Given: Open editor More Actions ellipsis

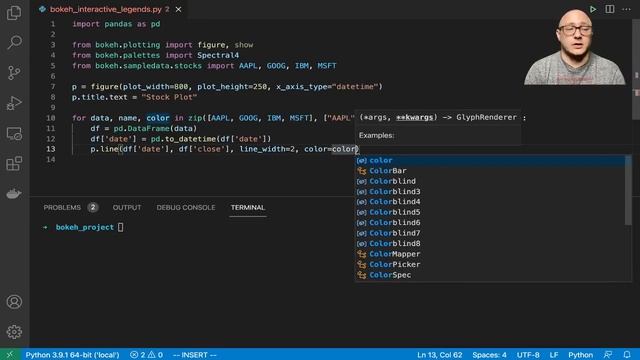Looking at the screenshot, I should point(626,9).
